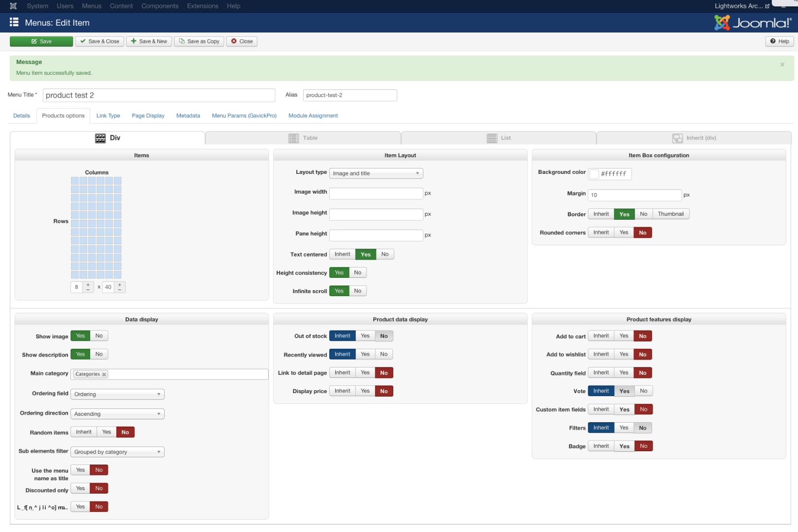798x532 pixels.
Task: Open the Layout type dropdown
Action: coord(376,173)
